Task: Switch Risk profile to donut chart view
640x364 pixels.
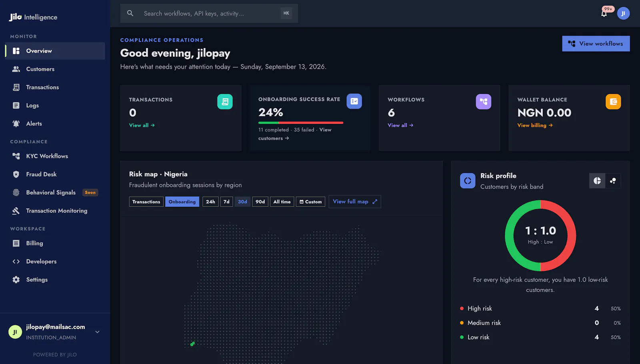Action: 597,181
